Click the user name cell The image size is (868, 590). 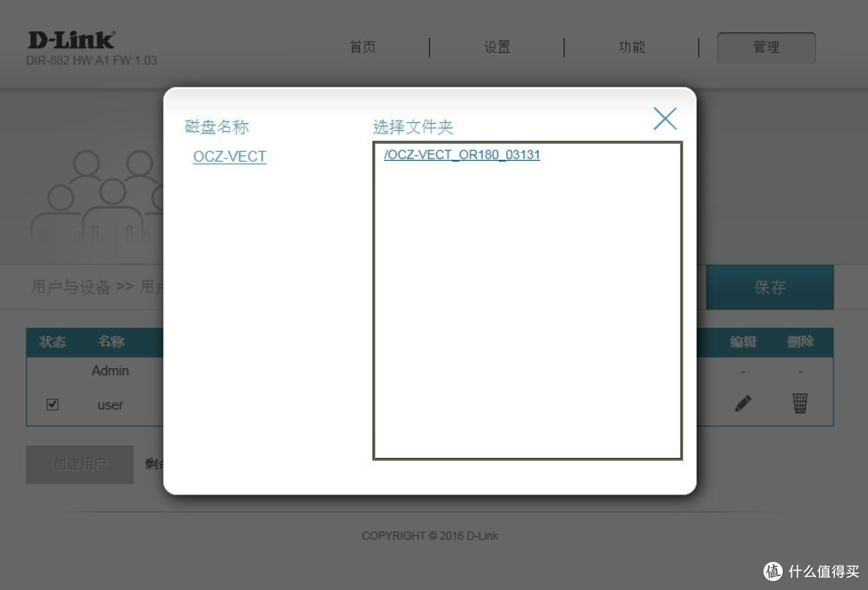click(x=110, y=405)
